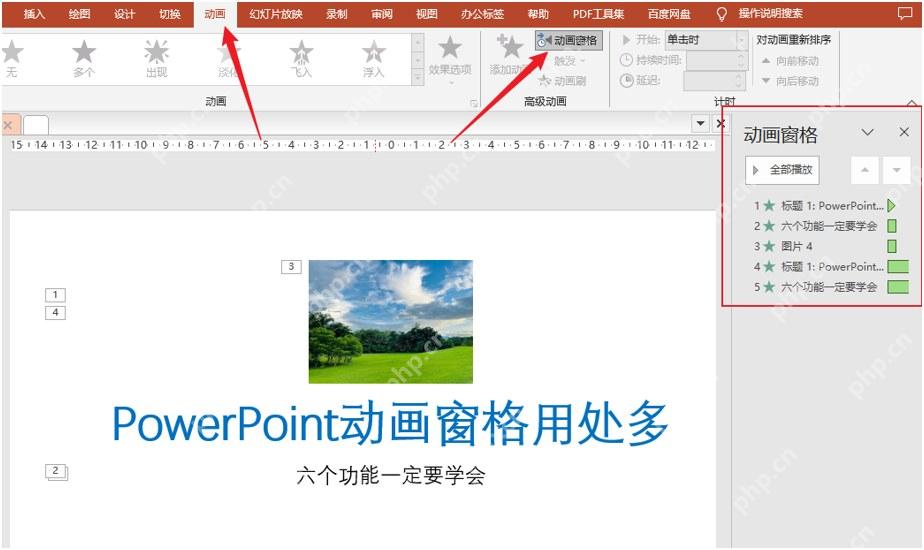
Task: Toggle the 动画窗格 animation pane button
Action: tap(569, 40)
